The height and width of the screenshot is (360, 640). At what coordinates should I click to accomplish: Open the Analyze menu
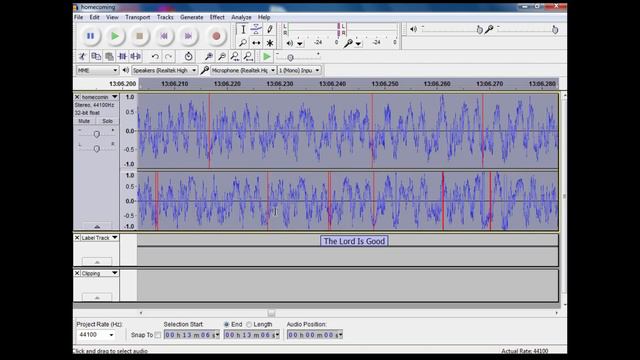241,17
